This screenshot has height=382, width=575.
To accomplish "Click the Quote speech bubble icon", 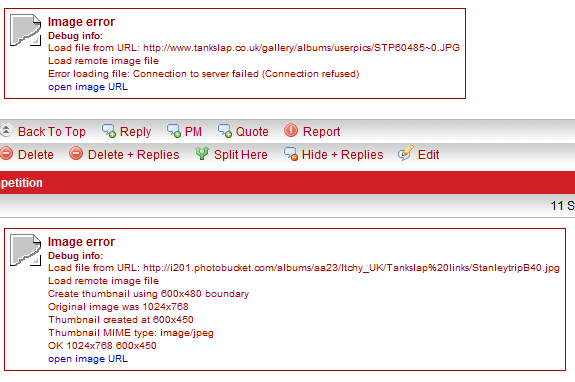I will (225, 131).
